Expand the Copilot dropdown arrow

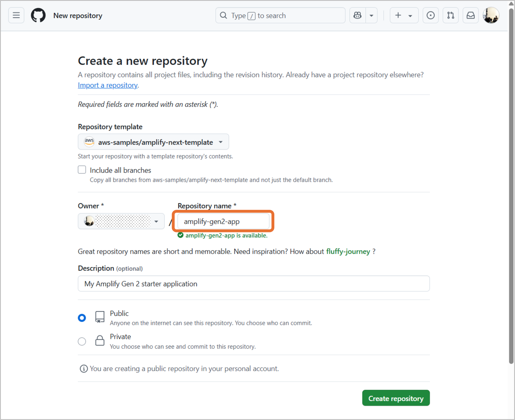(x=371, y=15)
